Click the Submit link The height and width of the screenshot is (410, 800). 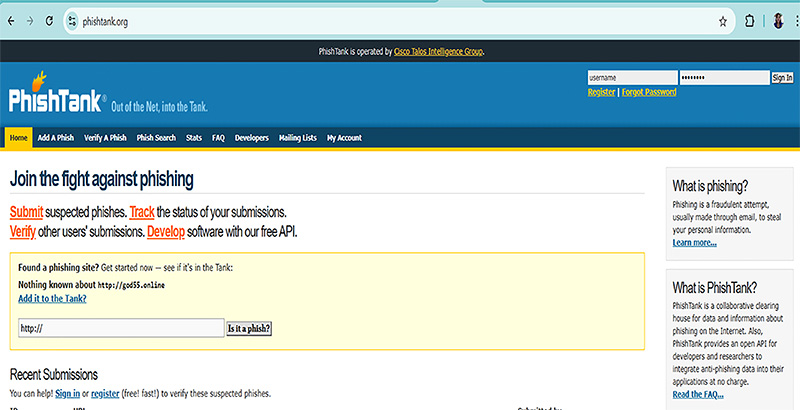[x=27, y=212]
